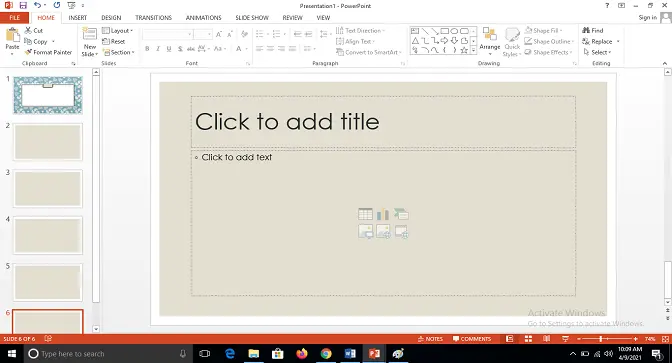Click the Save icon in quick access toolbar
Viewport: 672px width, 363px height.
[x=23, y=6]
